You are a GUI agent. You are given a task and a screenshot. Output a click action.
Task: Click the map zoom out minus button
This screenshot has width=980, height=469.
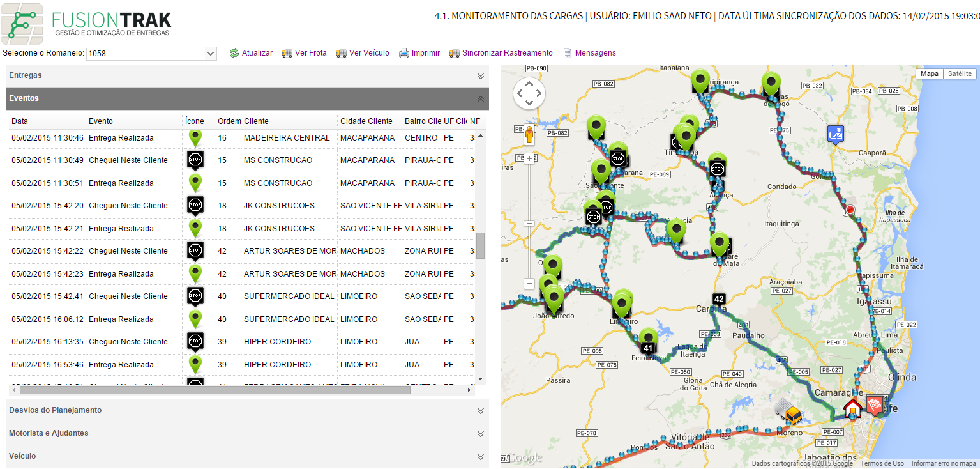coord(529,283)
